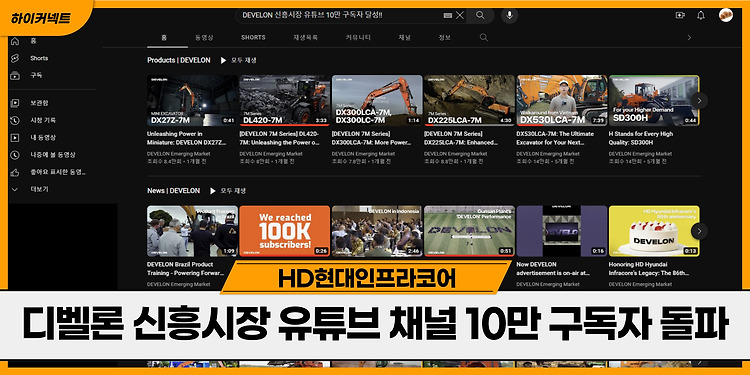Open title 'Now DEVELON advertisement is on-air'
Screen dimensions: 750x375
pos(553,269)
